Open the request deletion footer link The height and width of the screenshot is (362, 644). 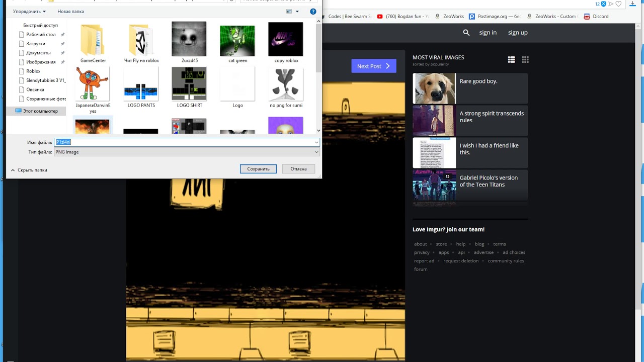(x=461, y=260)
